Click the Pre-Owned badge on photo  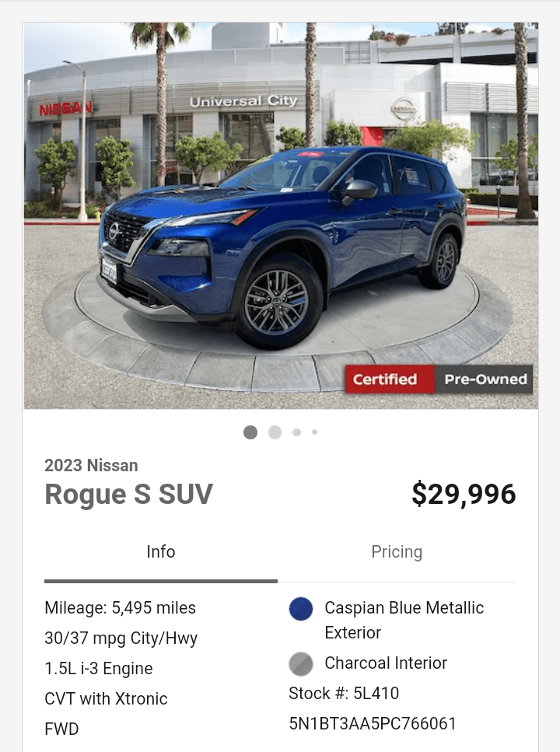coord(484,379)
